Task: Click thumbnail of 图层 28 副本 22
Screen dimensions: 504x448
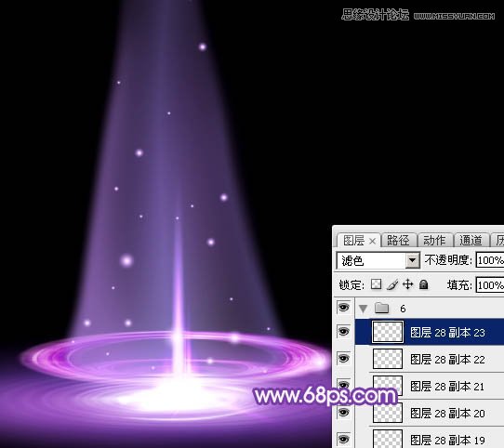Action: tap(388, 359)
